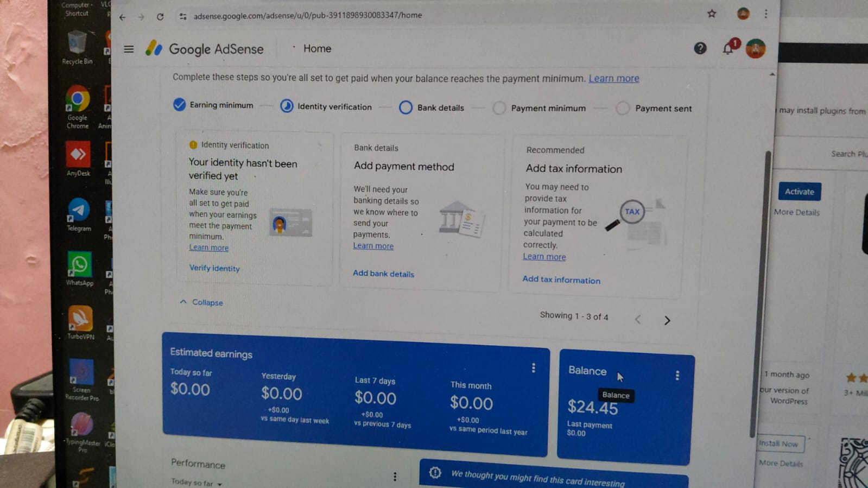Select the Earning minimum step checkmark
The width and height of the screenshot is (868, 488).
(179, 105)
